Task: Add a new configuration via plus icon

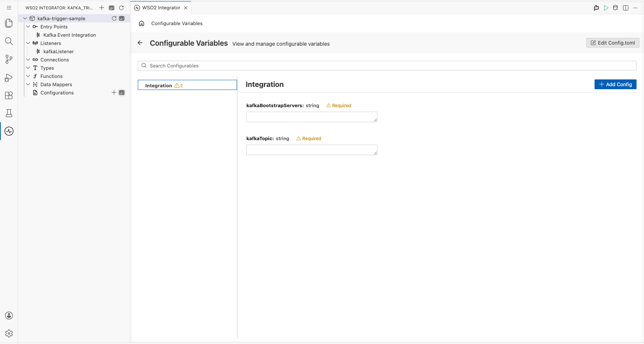Action: [x=114, y=93]
